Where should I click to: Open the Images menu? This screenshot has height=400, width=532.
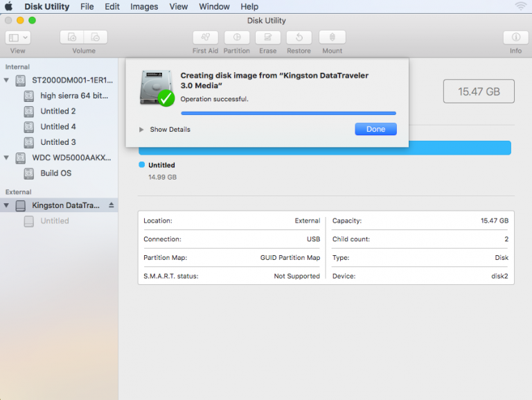pos(144,6)
